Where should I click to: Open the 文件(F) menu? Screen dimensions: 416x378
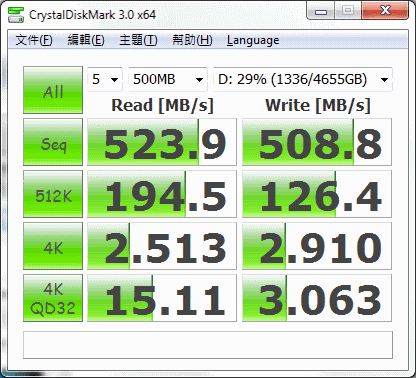(x=34, y=40)
